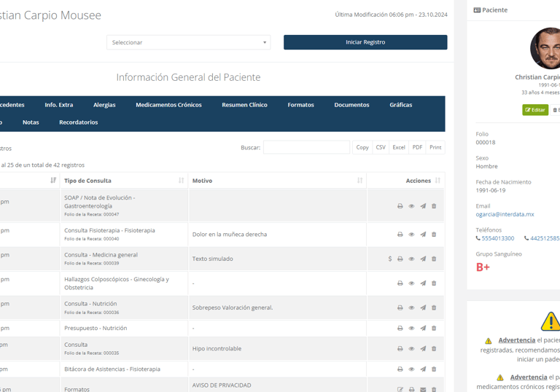The width and height of the screenshot is (560, 392).
Task: Open Medicamentos Crónicos tab
Action: click(168, 105)
